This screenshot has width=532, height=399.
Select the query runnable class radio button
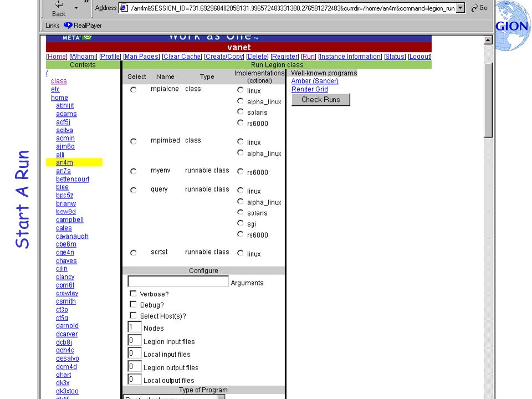[x=134, y=190]
